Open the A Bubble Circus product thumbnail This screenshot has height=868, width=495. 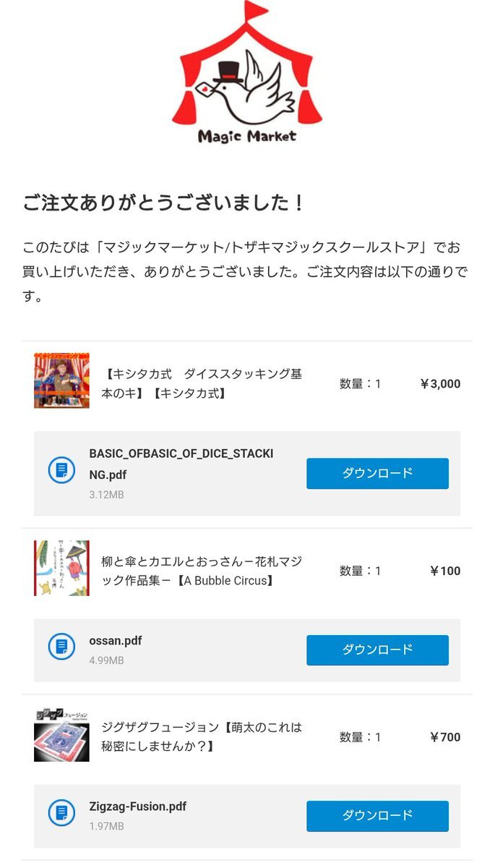pyautogui.click(x=61, y=568)
